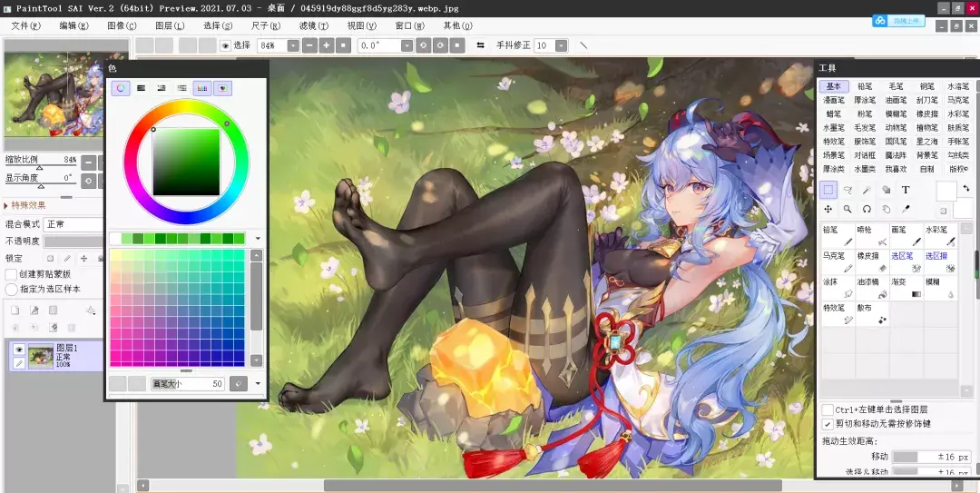The image size is (980, 493).
Task: Select the shape tool icon
Action: [x=887, y=190]
